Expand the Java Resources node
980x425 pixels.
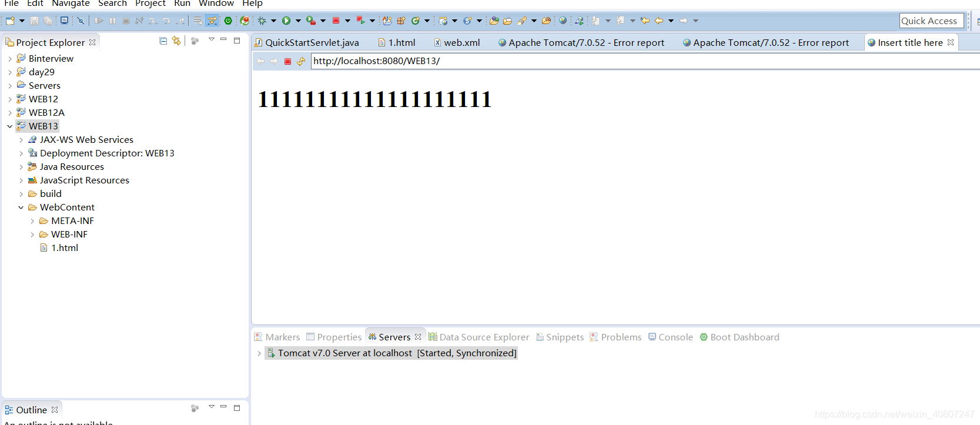(21, 166)
